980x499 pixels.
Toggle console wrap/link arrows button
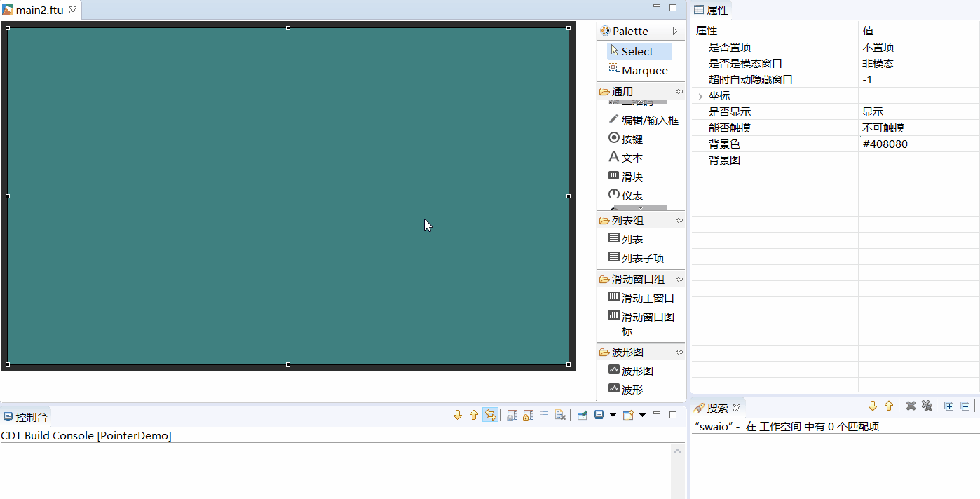pos(490,415)
